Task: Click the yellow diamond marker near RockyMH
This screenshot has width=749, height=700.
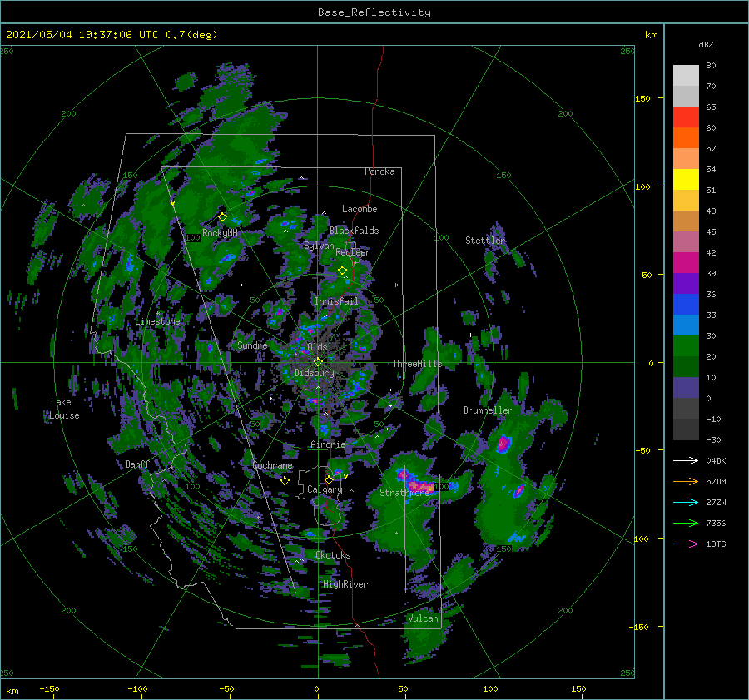Action: coord(222,217)
